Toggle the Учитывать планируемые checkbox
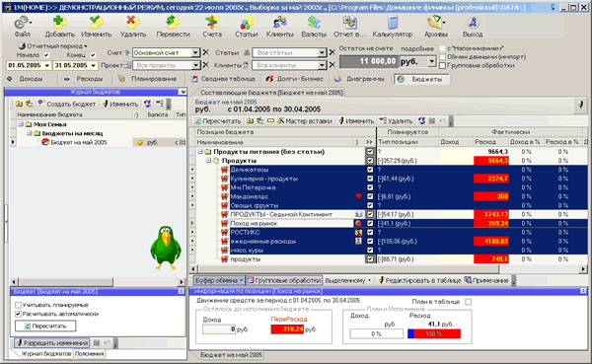This screenshot has width=592, height=364. coord(18,305)
